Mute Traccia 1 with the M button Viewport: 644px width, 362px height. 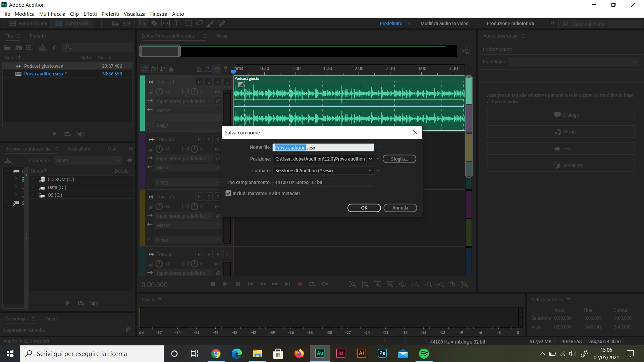click(x=200, y=82)
